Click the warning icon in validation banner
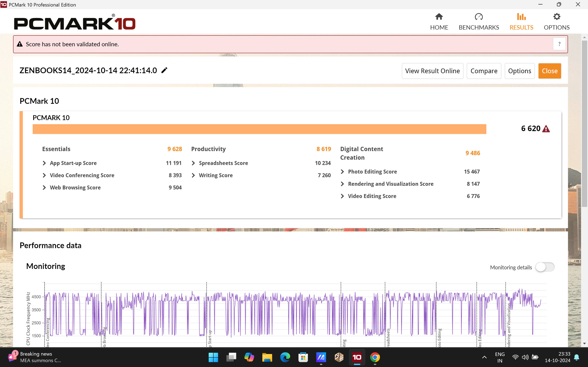The image size is (588, 367). (20, 44)
